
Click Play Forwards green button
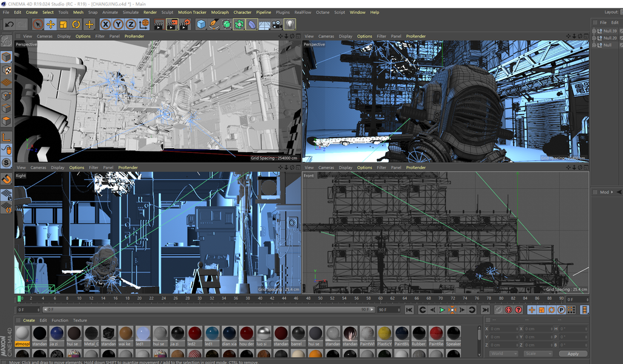(x=442, y=310)
